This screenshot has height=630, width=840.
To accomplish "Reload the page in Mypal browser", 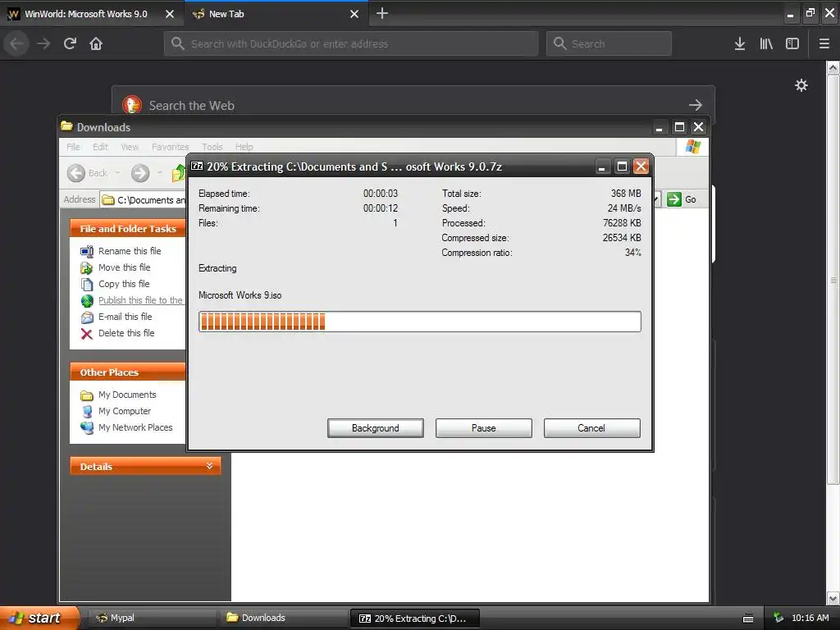I will click(x=70, y=43).
